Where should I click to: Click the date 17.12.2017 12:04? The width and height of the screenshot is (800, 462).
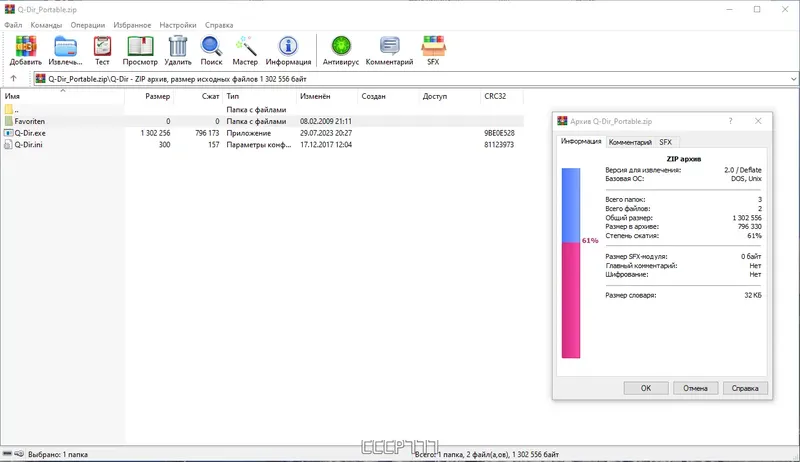(326, 145)
